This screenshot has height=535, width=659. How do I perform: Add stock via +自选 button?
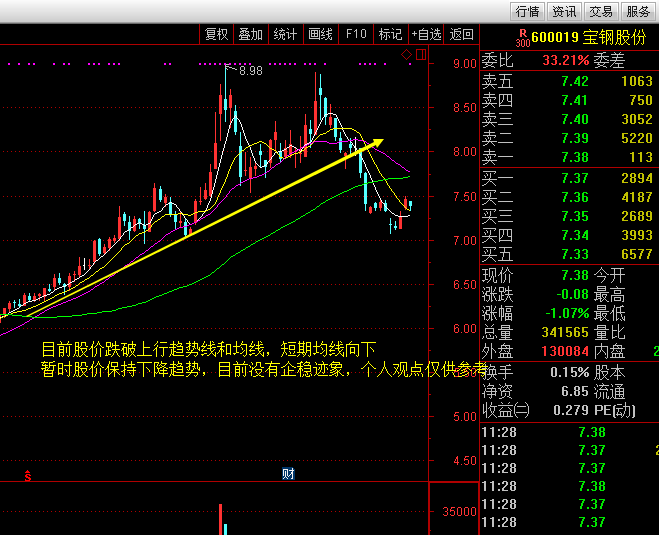(x=426, y=34)
